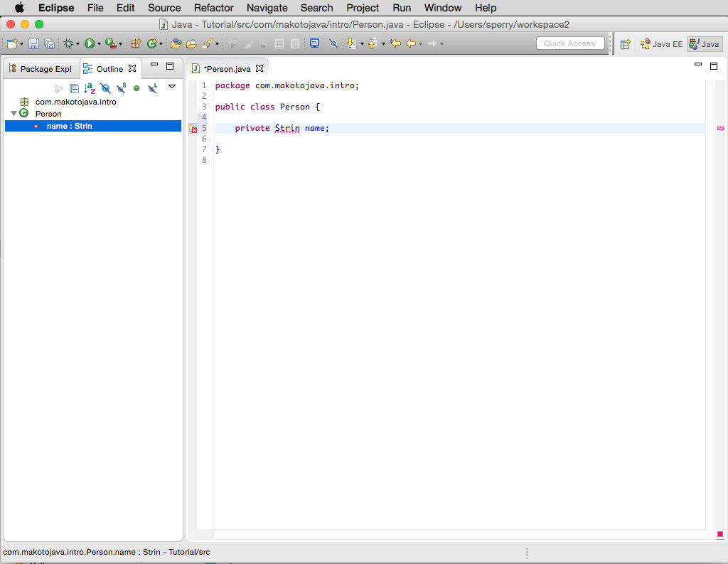Viewport: 728px width, 564px height.
Task: Toggle Hide Local Types in Outline
Action: 152,87
